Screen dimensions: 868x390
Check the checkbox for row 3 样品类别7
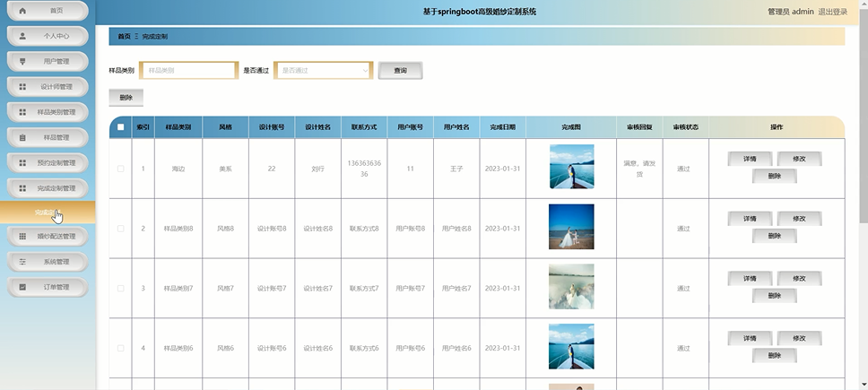(x=121, y=288)
